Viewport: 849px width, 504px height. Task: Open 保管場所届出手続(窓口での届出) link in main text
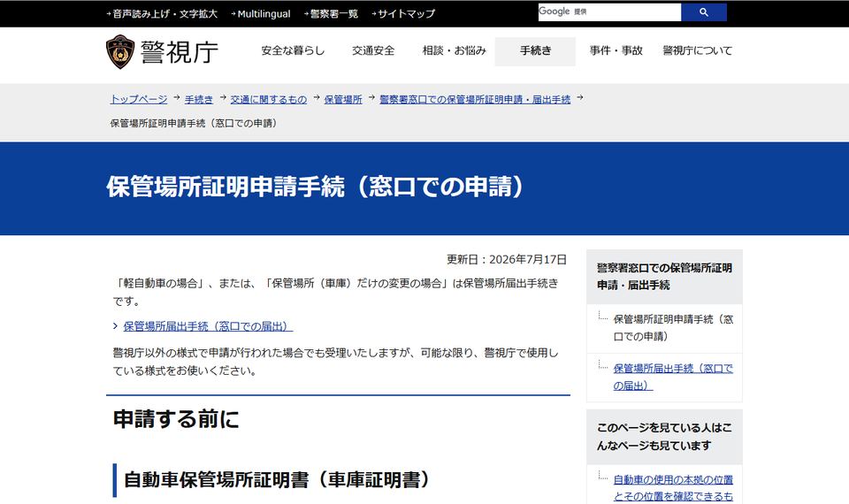pyautogui.click(x=208, y=326)
